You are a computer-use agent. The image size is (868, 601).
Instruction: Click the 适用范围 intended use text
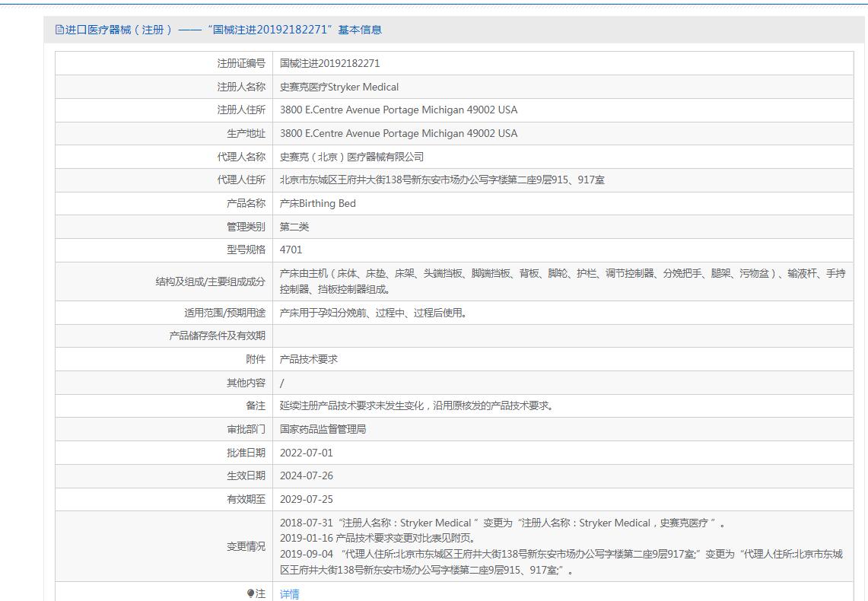click(x=373, y=313)
